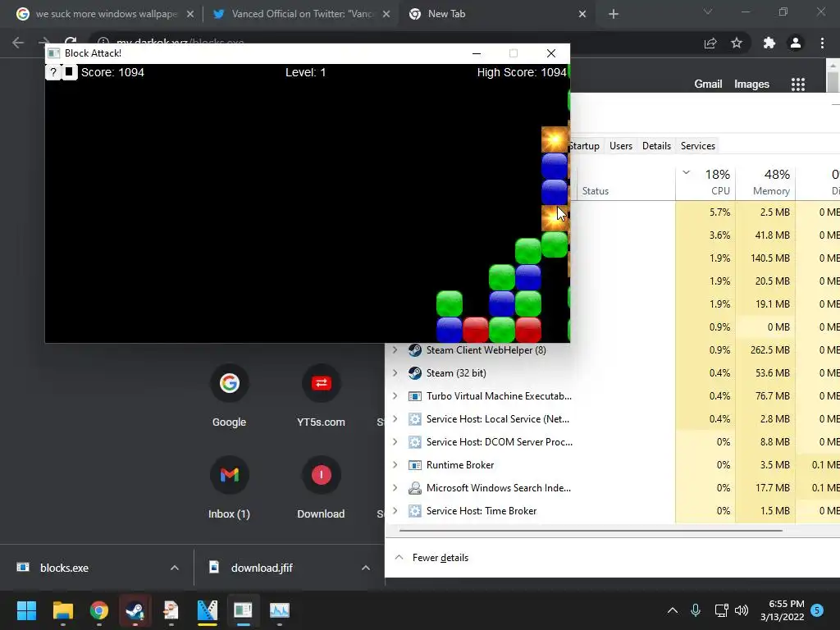
Task: Click the Images link
Action: (751, 84)
